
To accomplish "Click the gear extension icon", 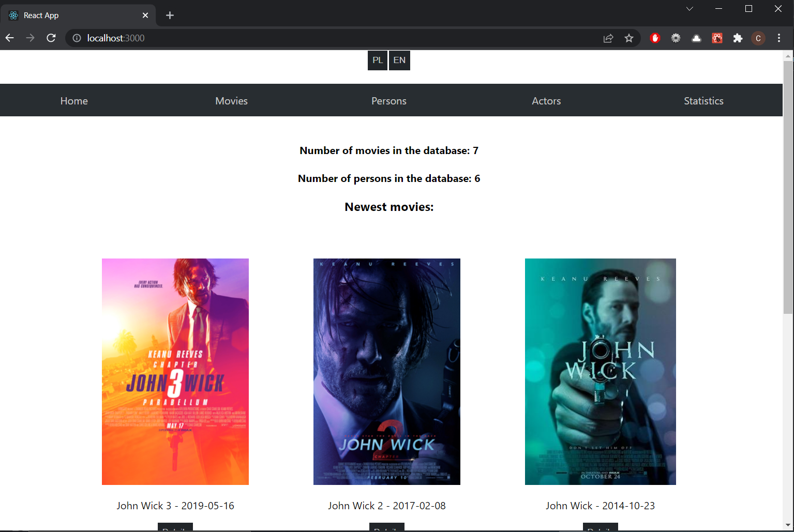I will (676, 38).
